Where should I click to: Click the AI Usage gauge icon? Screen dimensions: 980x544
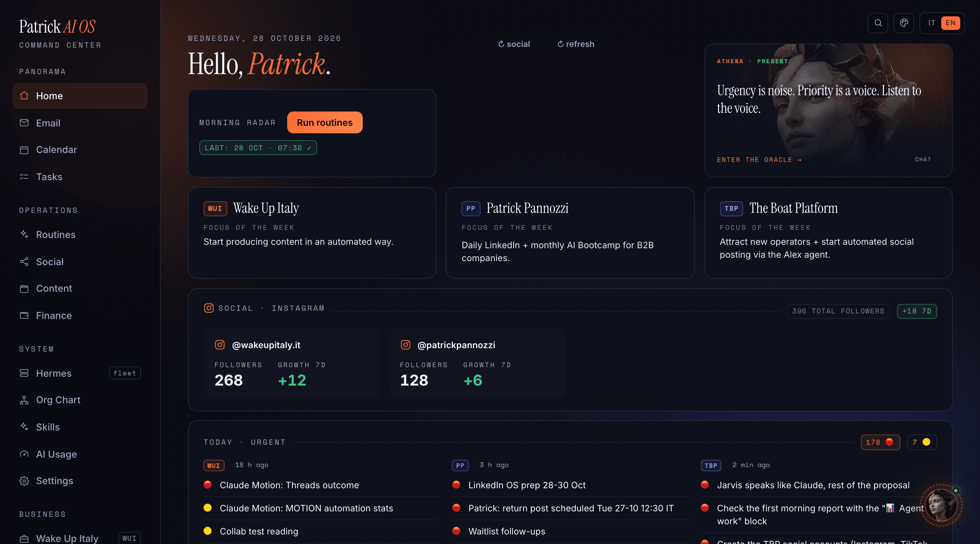click(24, 454)
